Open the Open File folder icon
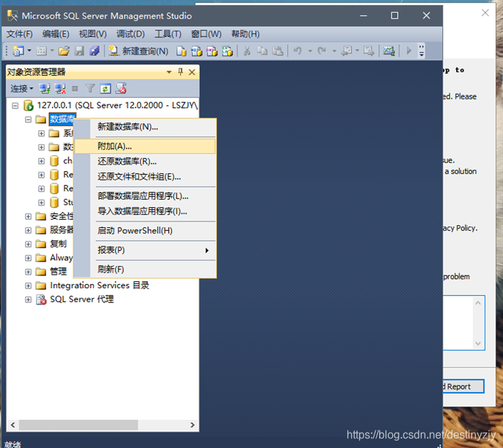 (x=64, y=51)
